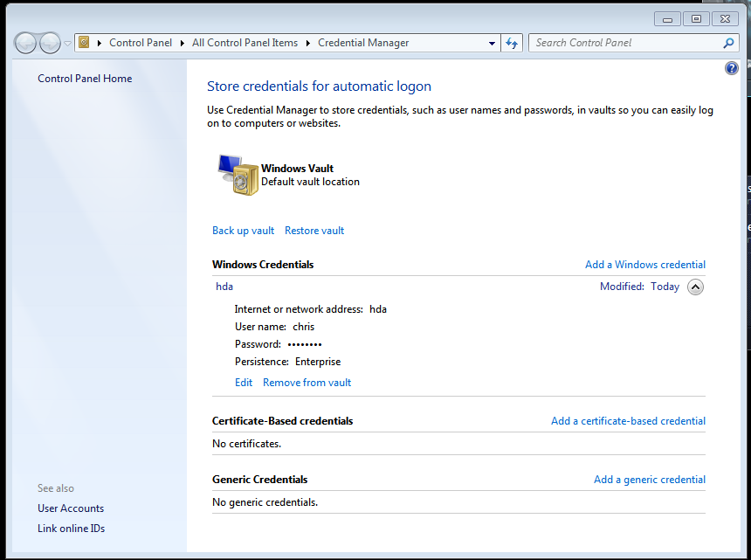Image resolution: width=751 pixels, height=560 pixels.
Task: Go to Control Panel Home
Action: (x=85, y=79)
